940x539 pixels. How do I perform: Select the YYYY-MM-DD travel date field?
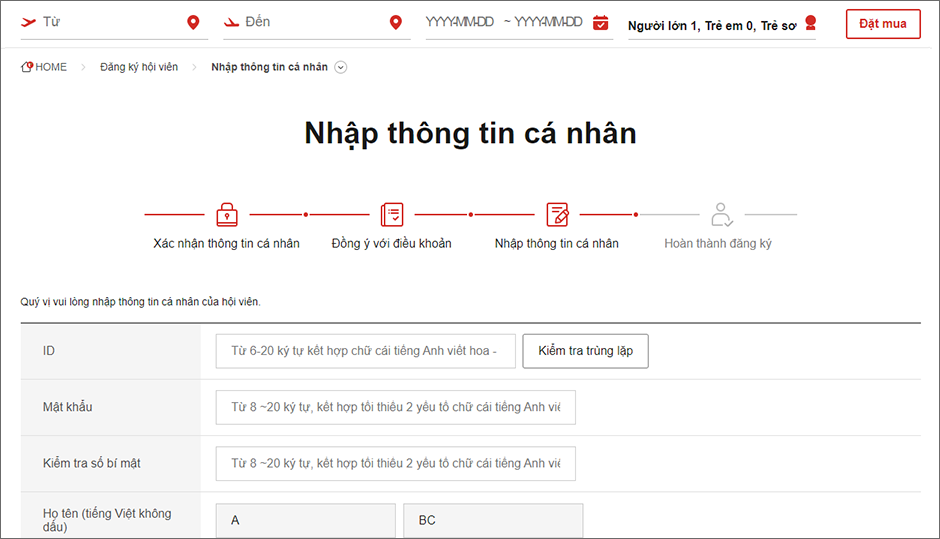pos(503,22)
